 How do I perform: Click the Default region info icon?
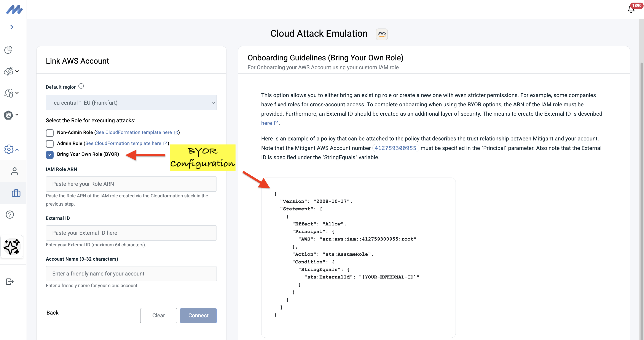click(x=81, y=86)
